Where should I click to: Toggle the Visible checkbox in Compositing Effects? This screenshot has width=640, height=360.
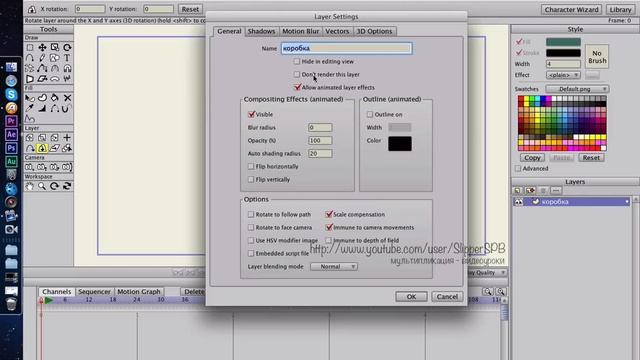coord(251,114)
